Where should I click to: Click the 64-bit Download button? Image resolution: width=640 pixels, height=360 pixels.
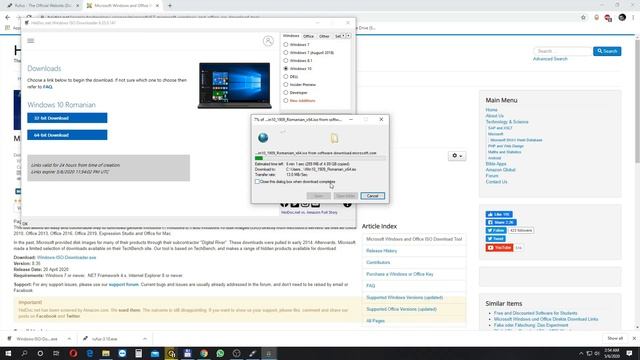[67, 135]
